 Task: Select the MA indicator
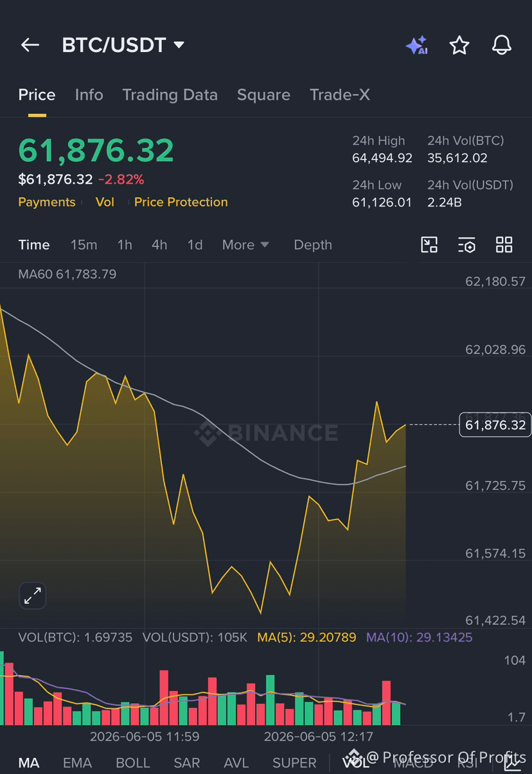coord(29,763)
